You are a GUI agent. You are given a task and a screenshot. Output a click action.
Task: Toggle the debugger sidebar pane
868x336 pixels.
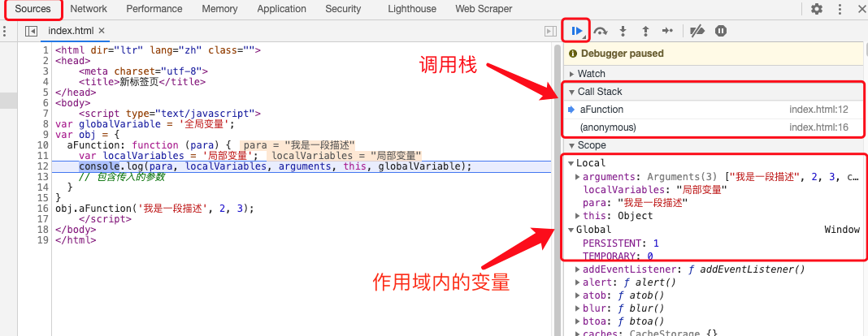(549, 31)
